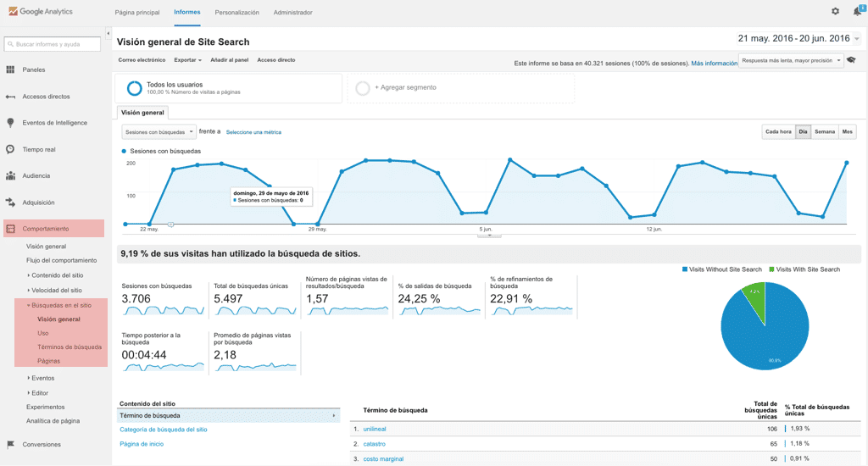The width and height of the screenshot is (868, 466).
Task: Click the unilineal search term link
Action: (x=376, y=429)
